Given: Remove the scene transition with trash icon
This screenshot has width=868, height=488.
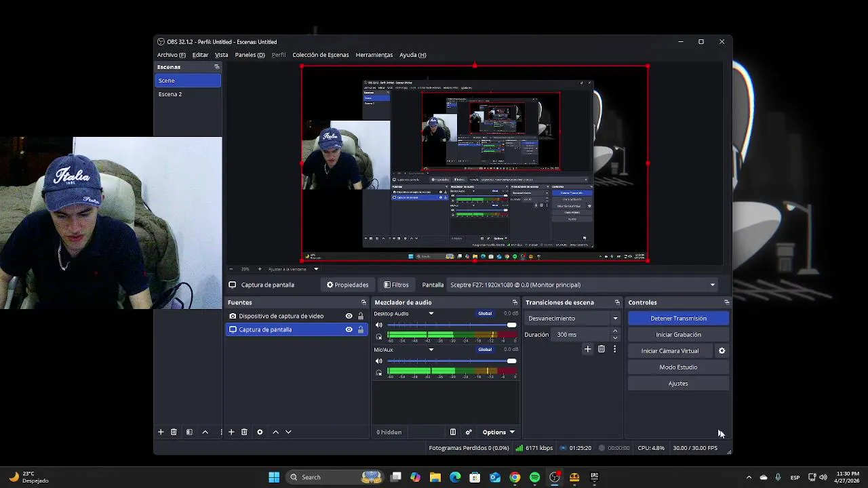Looking at the screenshot, I should [601, 349].
